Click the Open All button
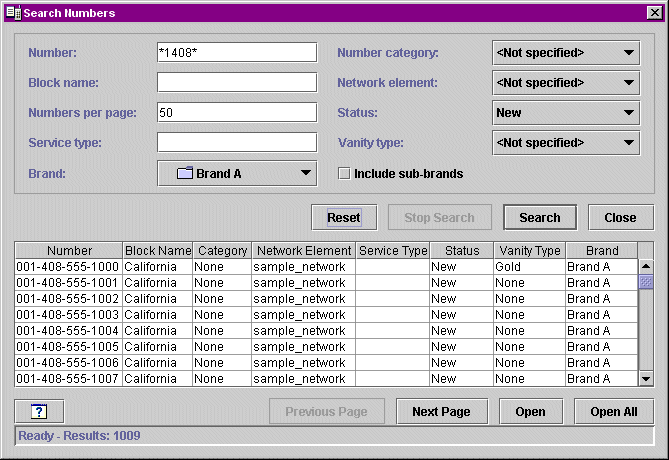The width and height of the screenshot is (669, 460). [614, 411]
